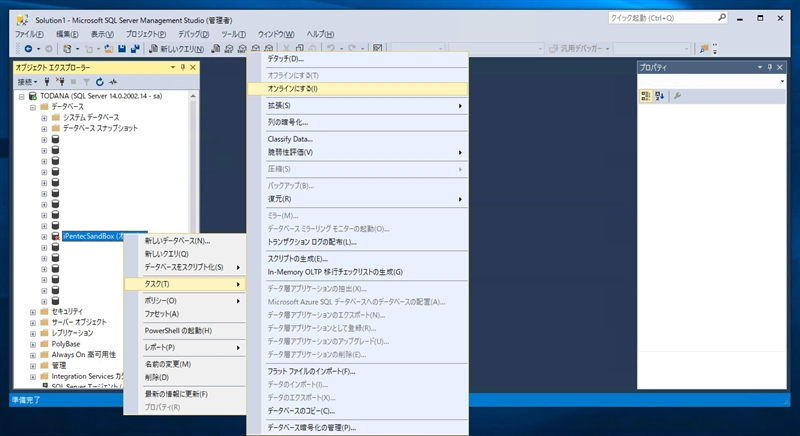Click the open file folder toolbar icon
Screen dimensions: 800x436
pyautogui.click(x=108, y=48)
